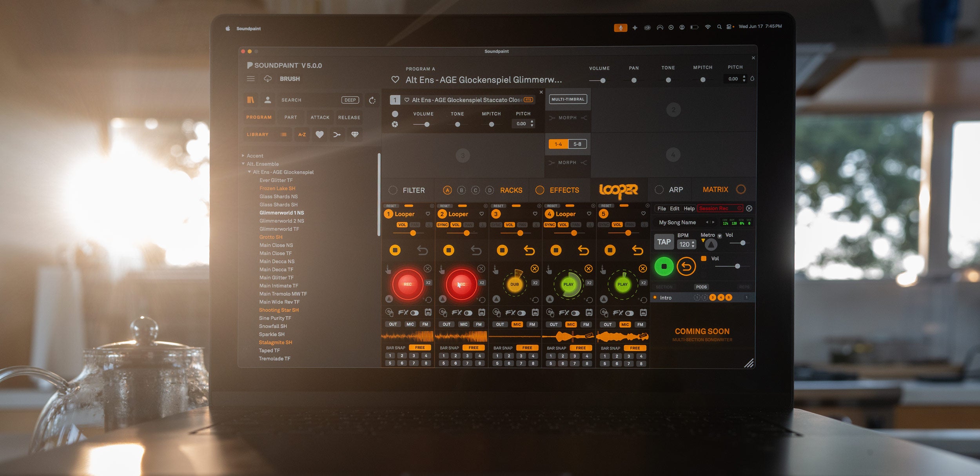Adjust the Looper 1 volume slider

coord(408,233)
